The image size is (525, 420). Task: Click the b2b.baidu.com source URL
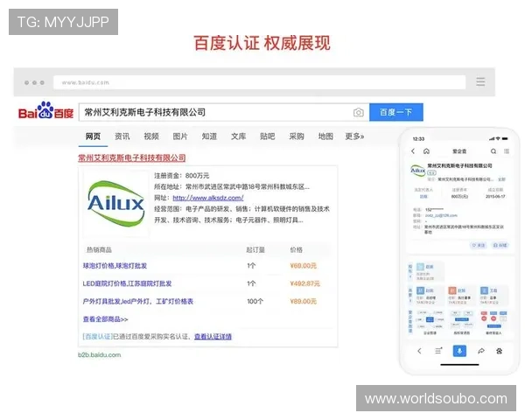(x=100, y=355)
